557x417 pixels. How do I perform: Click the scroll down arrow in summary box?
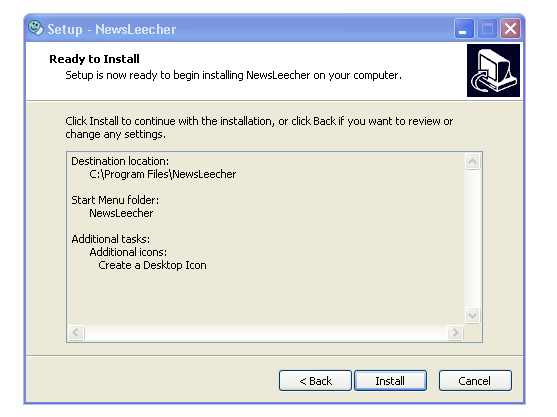[472, 315]
